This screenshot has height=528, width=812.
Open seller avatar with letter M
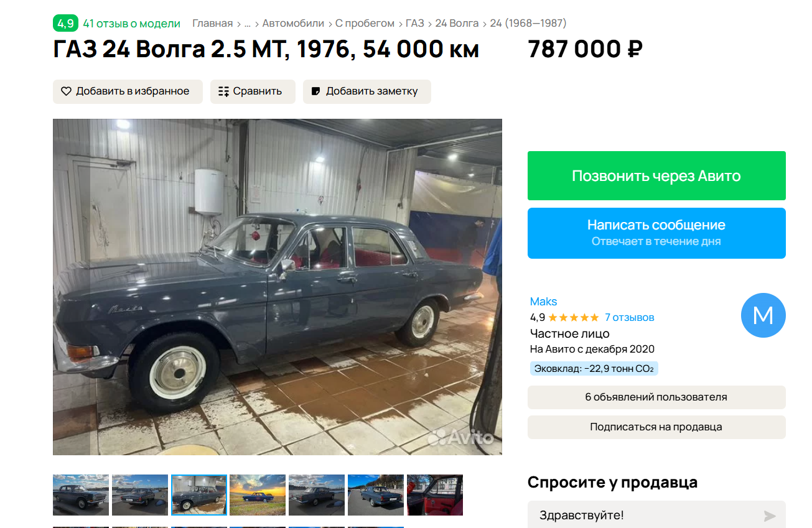pyautogui.click(x=763, y=315)
